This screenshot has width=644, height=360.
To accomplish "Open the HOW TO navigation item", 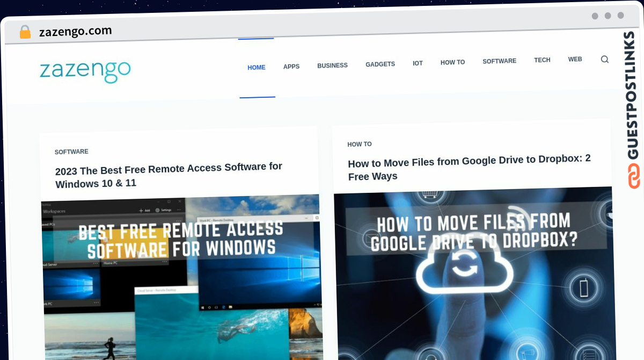I will [452, 62].
